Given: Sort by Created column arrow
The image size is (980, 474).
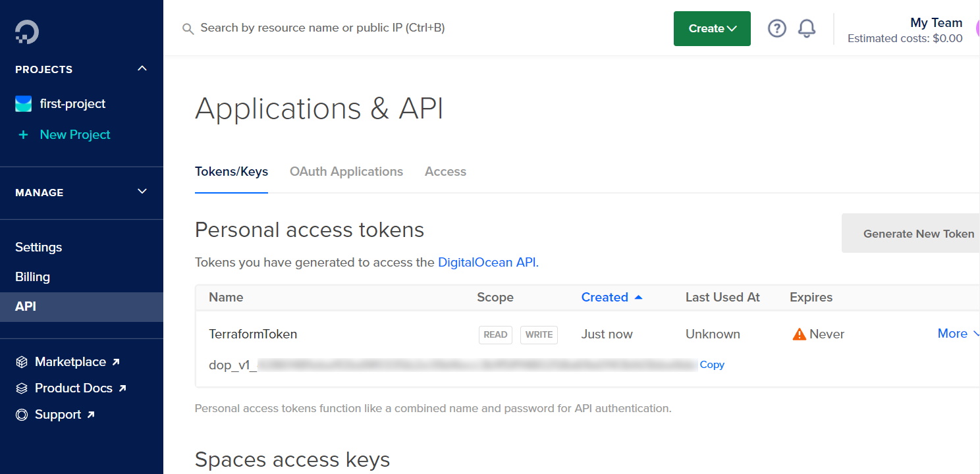Looking at the screenshot, I should pos(638,298).
